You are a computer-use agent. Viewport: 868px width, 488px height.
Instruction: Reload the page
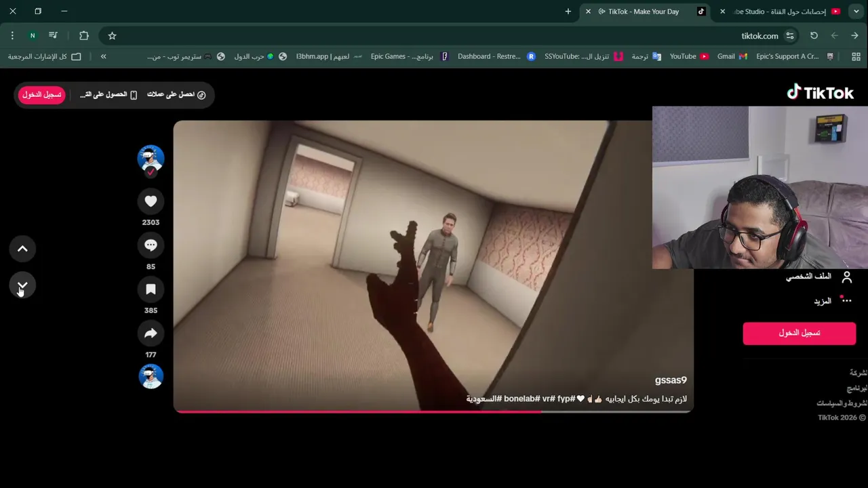pos(814,36)
